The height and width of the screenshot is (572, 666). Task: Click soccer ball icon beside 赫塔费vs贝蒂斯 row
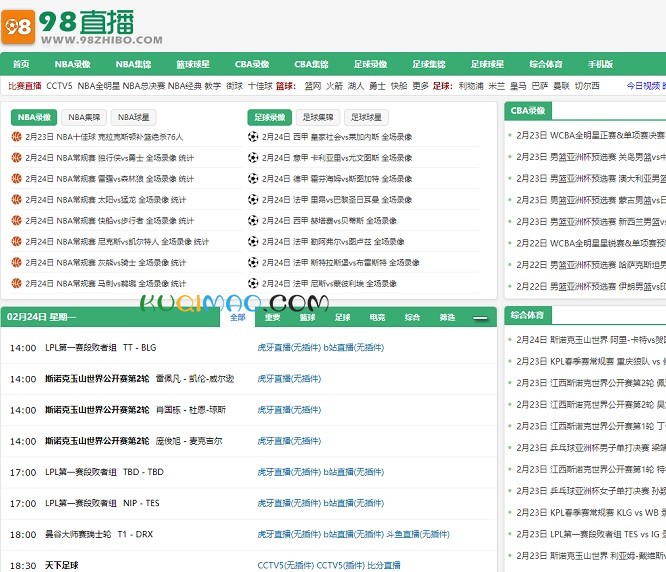(x=253, y=220)
